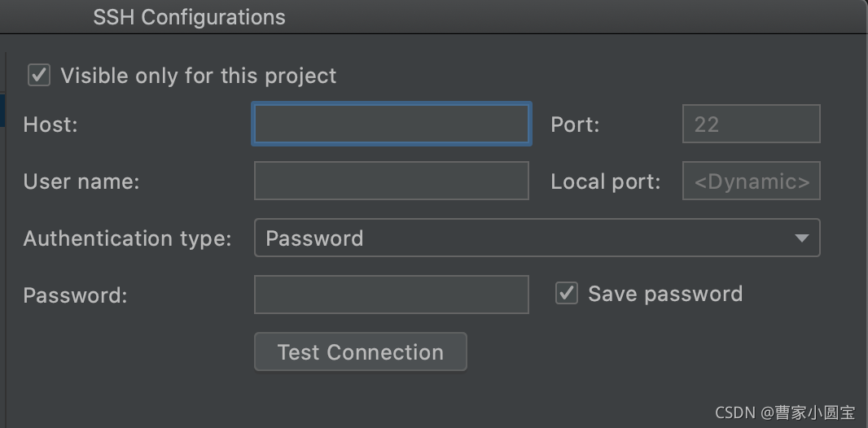This screenshot has width=868, height=428.
Task: Select the User name: label
Action: click(81, 181)
